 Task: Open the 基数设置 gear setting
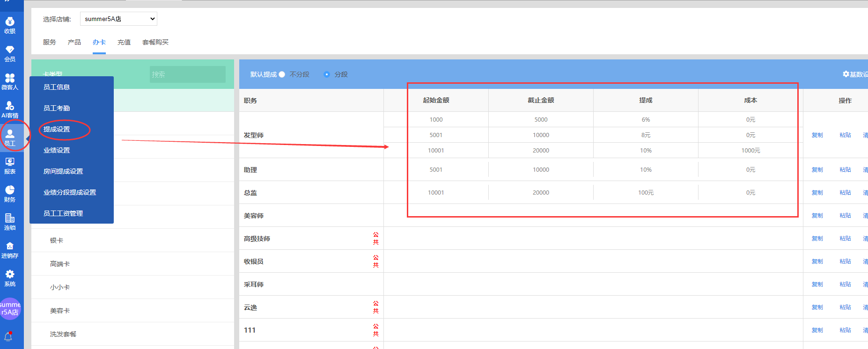855,74
